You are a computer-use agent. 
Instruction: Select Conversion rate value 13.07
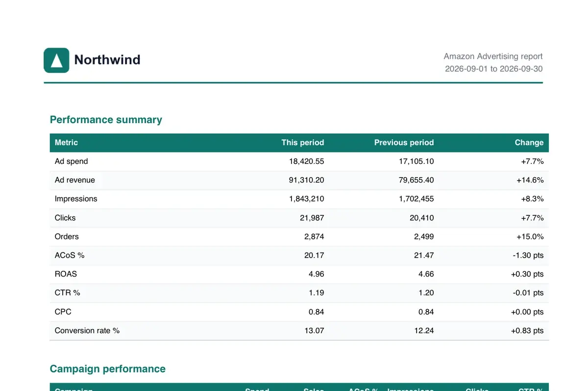click(x=314, y=330)
